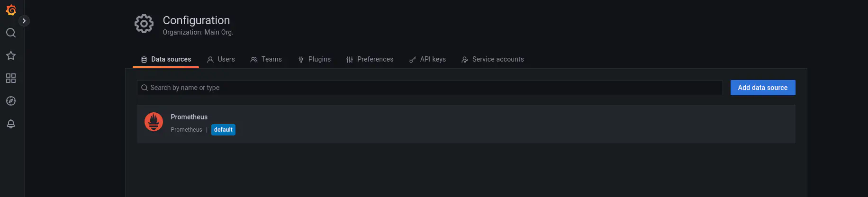Click the Prometheus flame logo
The image size is (868, 197).
tap(154, 122)
